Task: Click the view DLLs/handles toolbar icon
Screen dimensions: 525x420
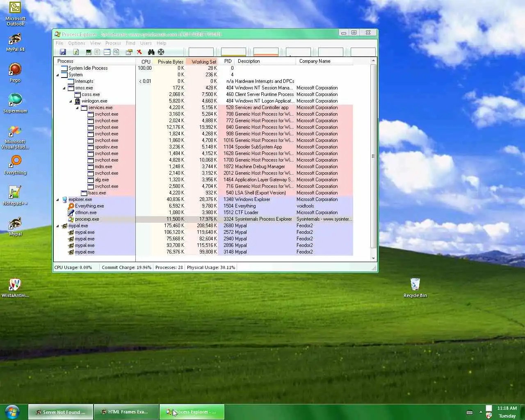Action: pos(116,52)
